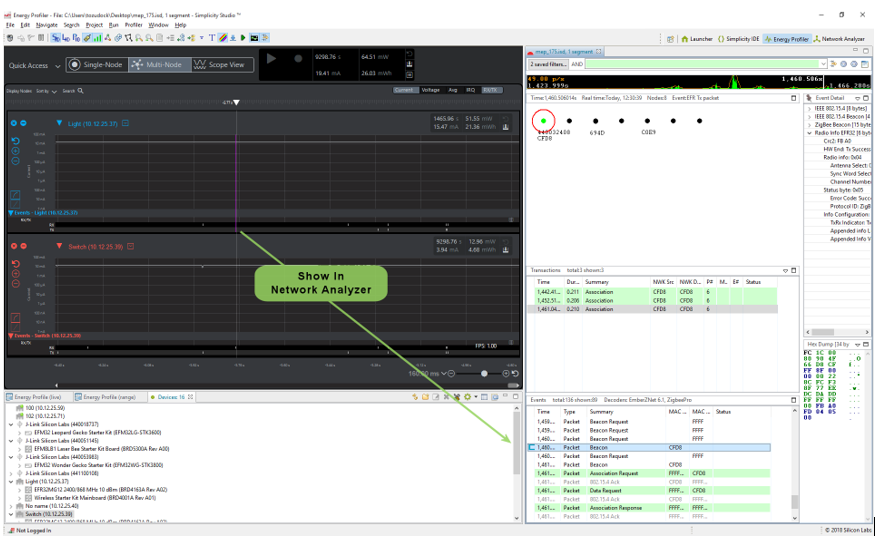The width and height of the screenshot is (876, 539).
Task: Expand the IEEE 802.15.4 Beacon entry
Action: (810, 117)
